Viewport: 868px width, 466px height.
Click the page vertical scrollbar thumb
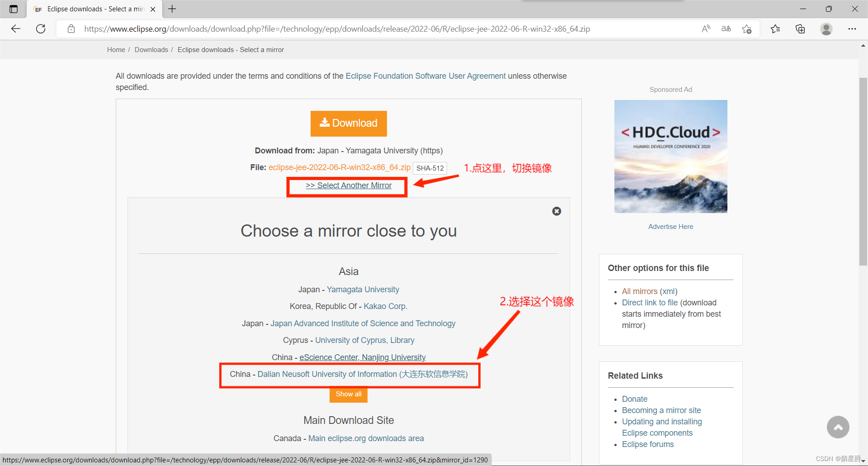click(863, 172)
